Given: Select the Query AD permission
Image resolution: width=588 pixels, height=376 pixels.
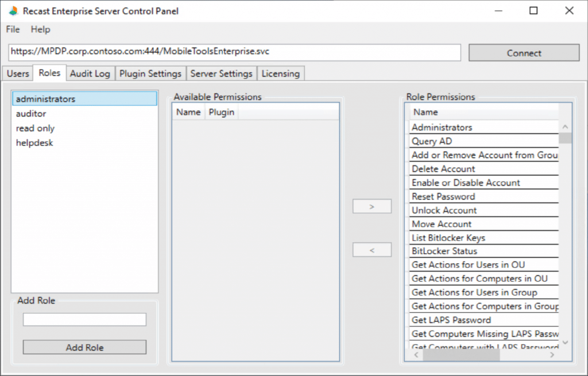Looking at the screenshot, I should click(x=483, y=141).
